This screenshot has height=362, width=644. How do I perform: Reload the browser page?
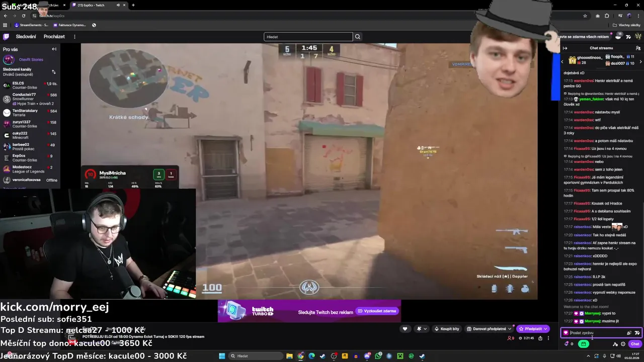click(x=23, y=16)
